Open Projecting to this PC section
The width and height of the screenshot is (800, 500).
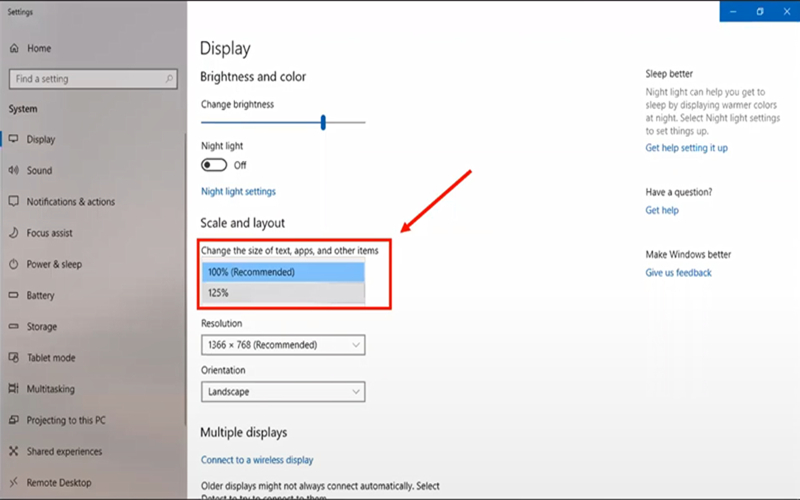point(65,420)
